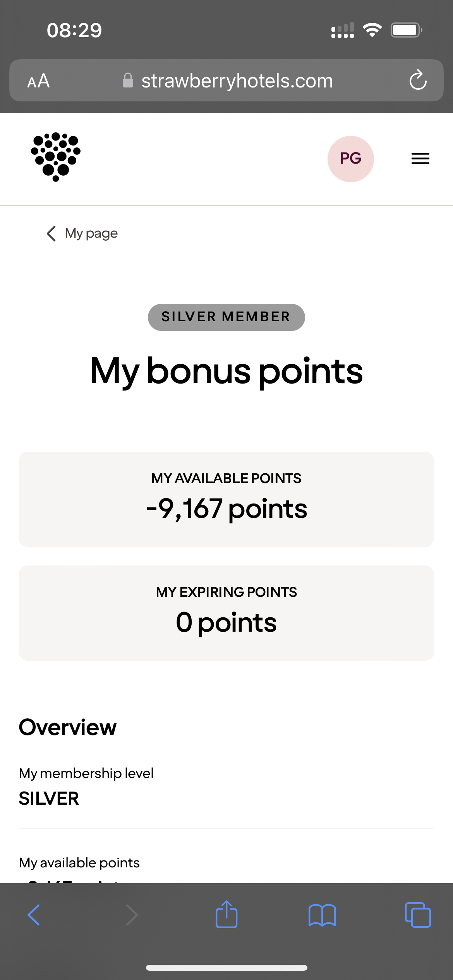Reload the page in Safari
The image size is (453, 980).
tap(418, 81)
